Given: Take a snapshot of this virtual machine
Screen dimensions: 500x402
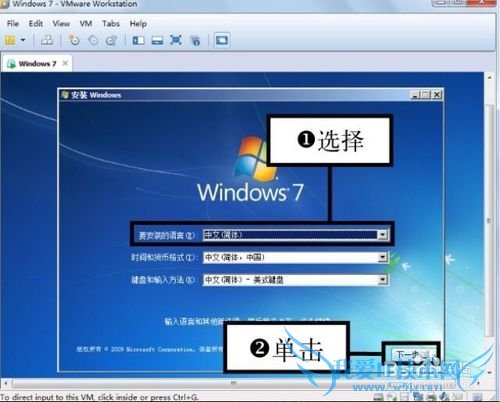Looking at the screenshot, I should (74, 40).
